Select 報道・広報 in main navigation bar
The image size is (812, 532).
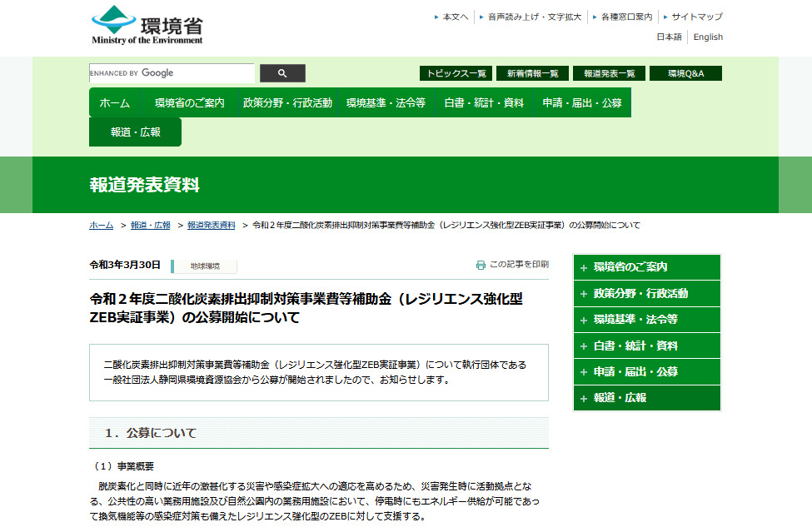135,132
